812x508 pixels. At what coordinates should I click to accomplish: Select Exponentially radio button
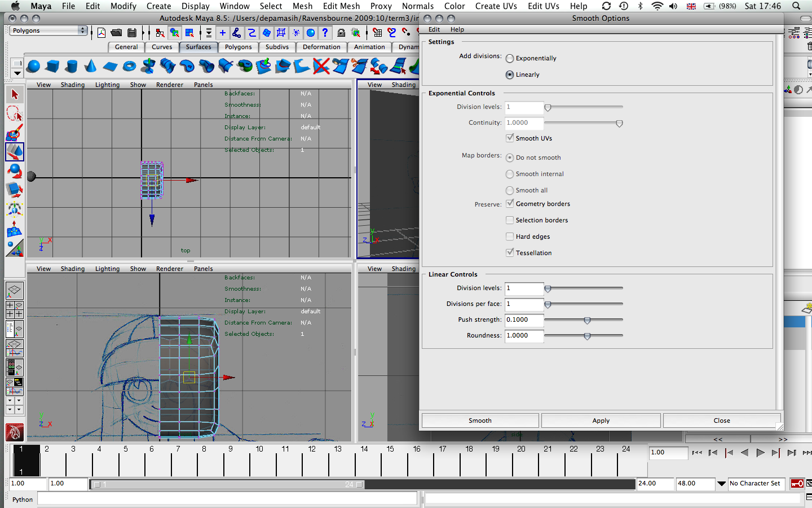(x=510, y=58)
